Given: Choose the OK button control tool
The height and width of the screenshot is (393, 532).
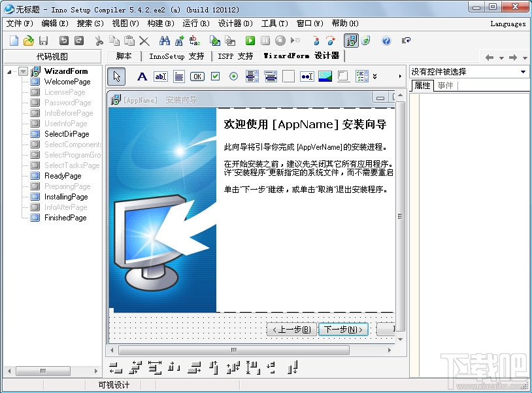Looking at the screenshot, I should tap(196, 77).
